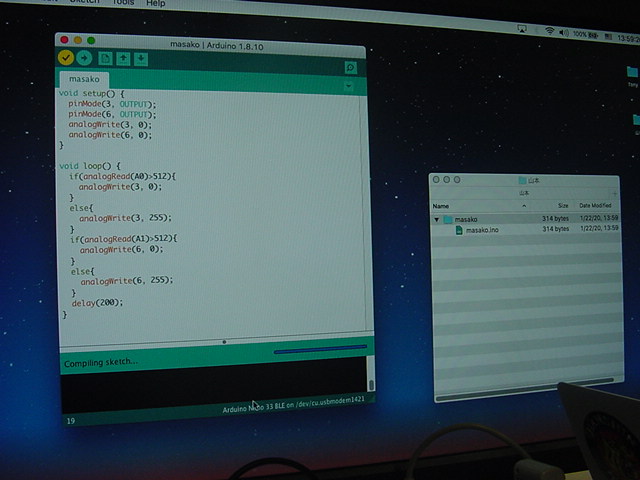The image size is (640, 480).
Task: Open the tab dropdown arrow menu
Action: [x=349, y=86]
